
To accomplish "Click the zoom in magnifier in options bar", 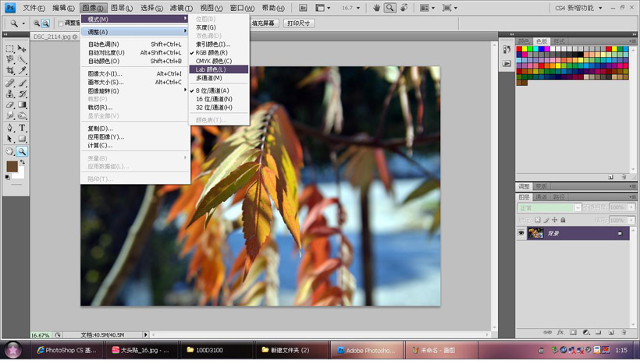I will [37, 23].
